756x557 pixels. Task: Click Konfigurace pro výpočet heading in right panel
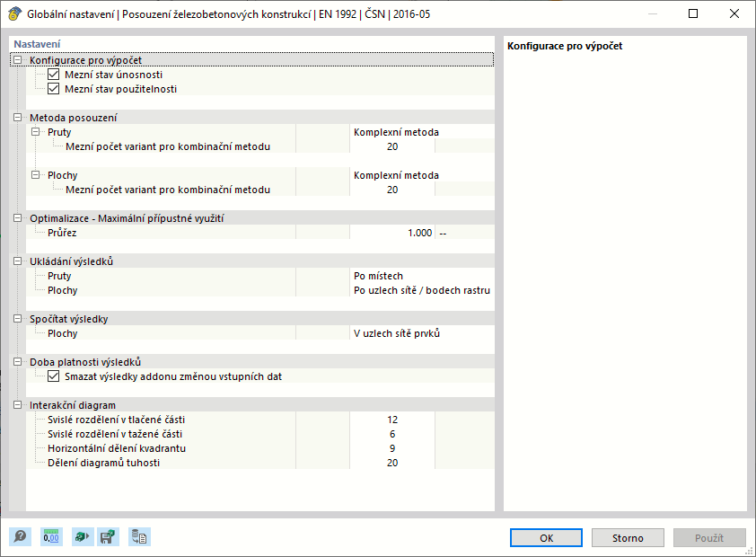coord(565,46)
